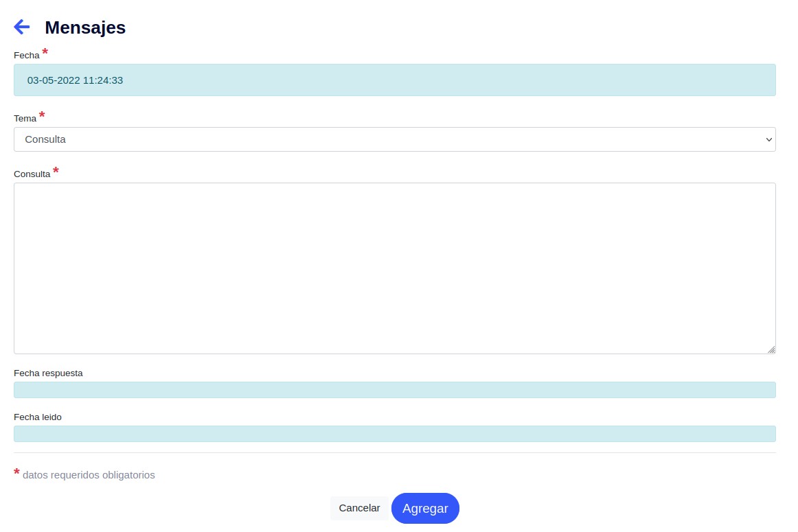Click the red asterisk beside Consulta label
Image resolution: width=798 pixels, height=532 pixels.
(56, 172)
